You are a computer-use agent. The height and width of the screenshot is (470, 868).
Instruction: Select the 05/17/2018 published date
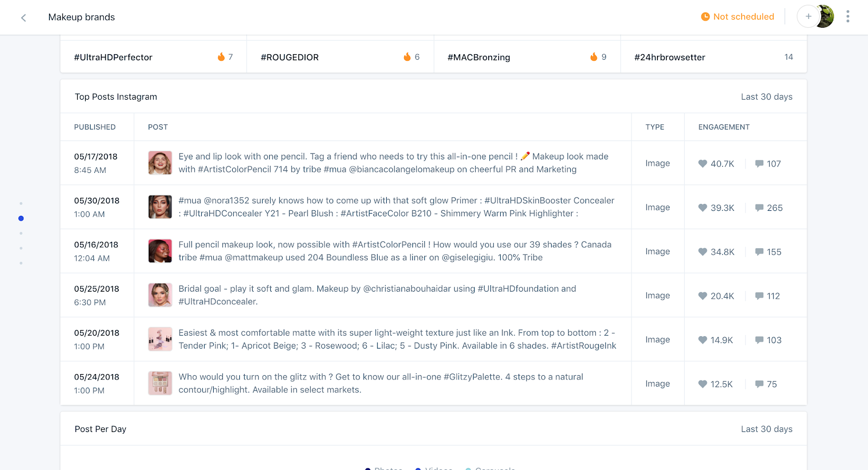point(96,157)
